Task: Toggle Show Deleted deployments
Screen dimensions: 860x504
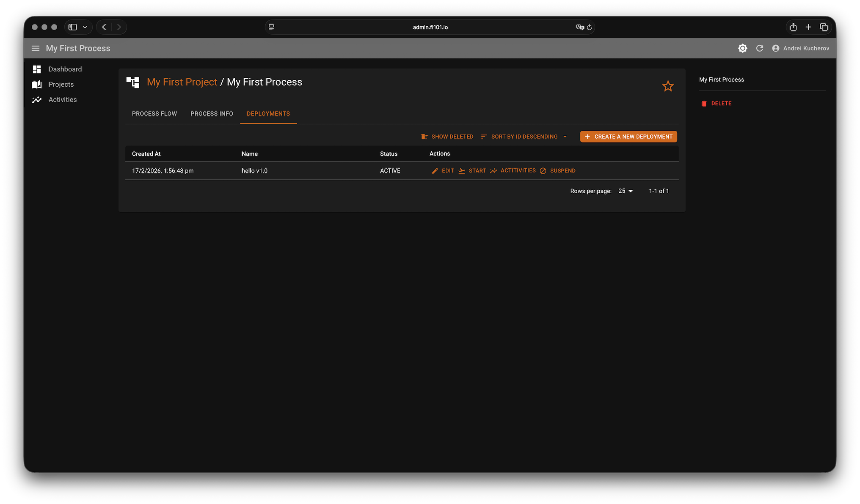Action: 447,137
